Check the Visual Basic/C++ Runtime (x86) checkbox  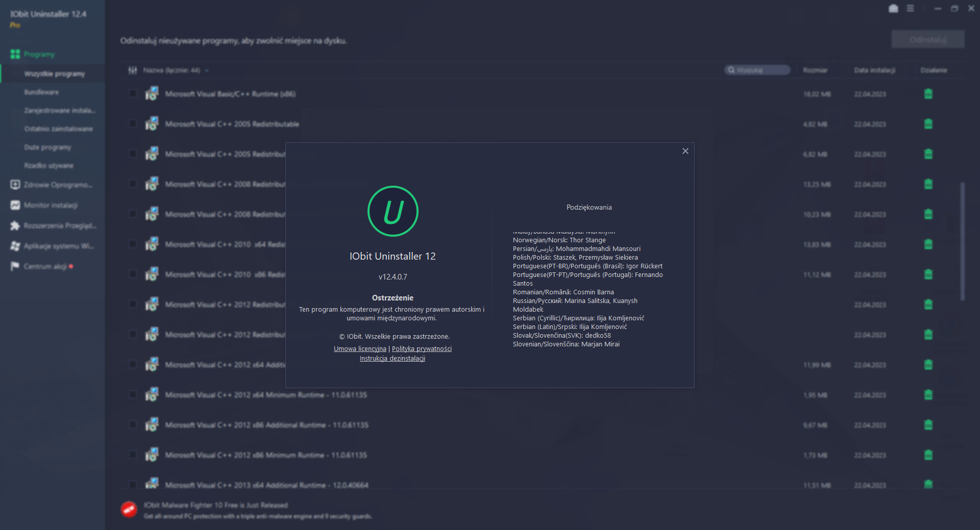(133, 94)
